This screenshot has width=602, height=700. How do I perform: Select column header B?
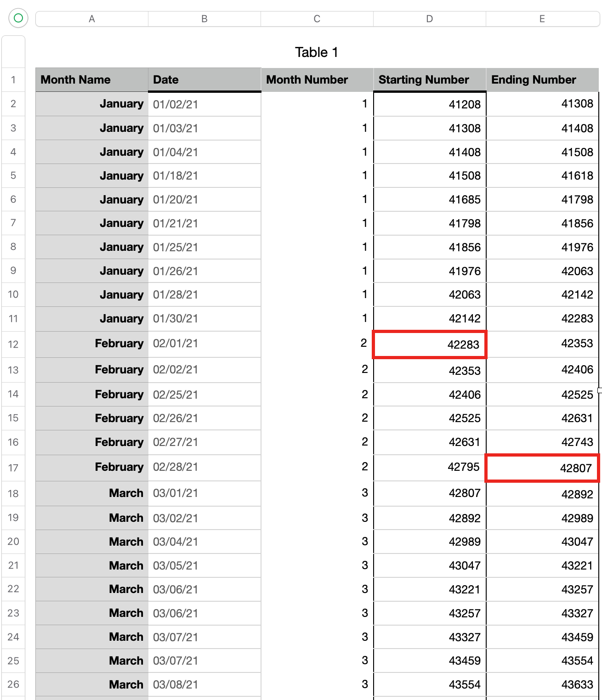204,19
